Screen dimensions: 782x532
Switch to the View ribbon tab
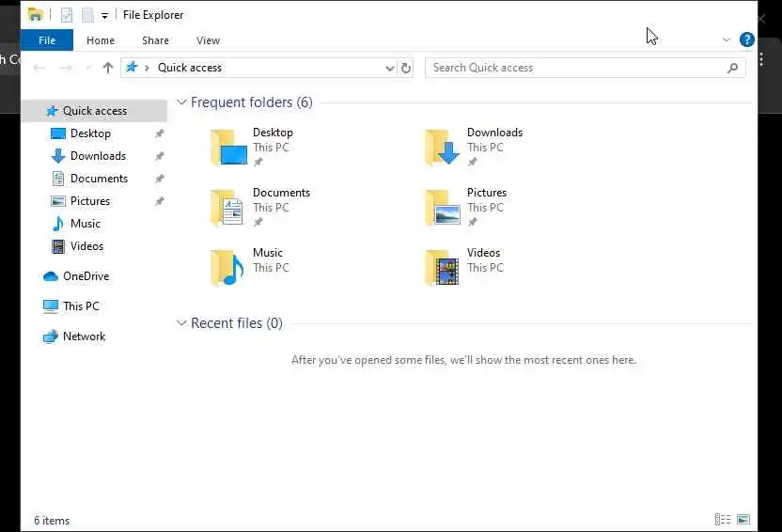click(x=208, y=40)
